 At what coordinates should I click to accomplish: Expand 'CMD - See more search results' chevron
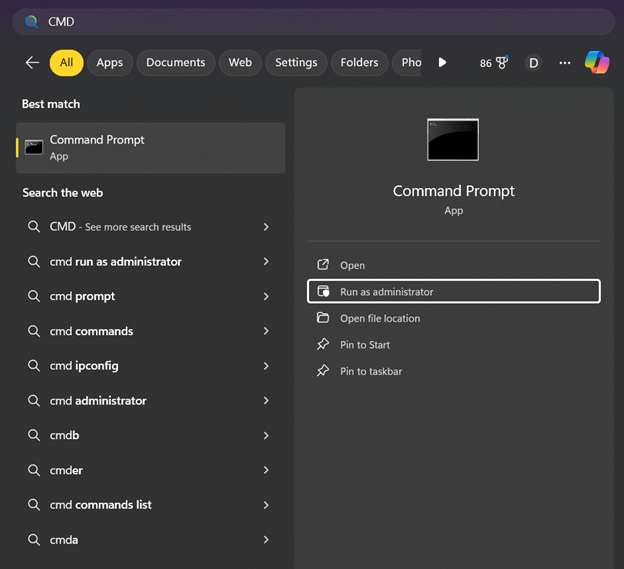(x=266, y=227)
